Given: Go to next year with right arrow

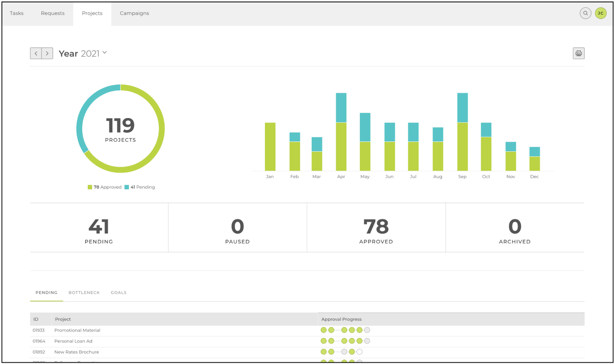Looking at the screenshot, I should pos(47,53).
